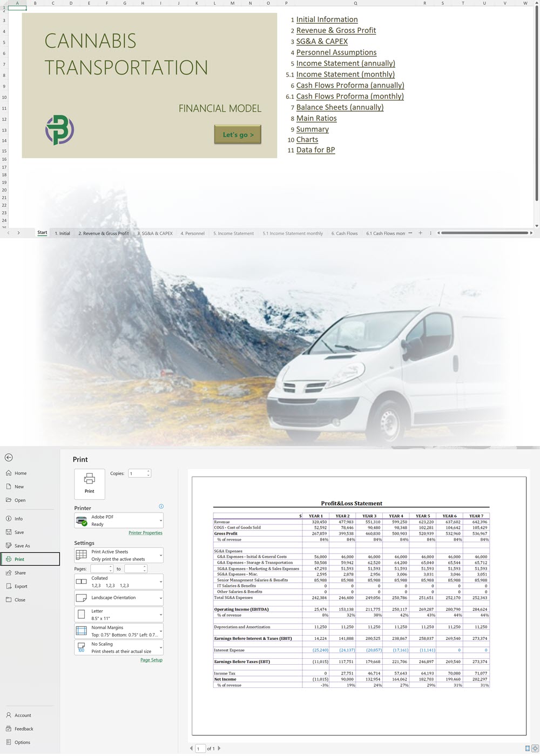Open the Adobe PDF printer dropdown
The image size is (540, 756).
point(119,521)
